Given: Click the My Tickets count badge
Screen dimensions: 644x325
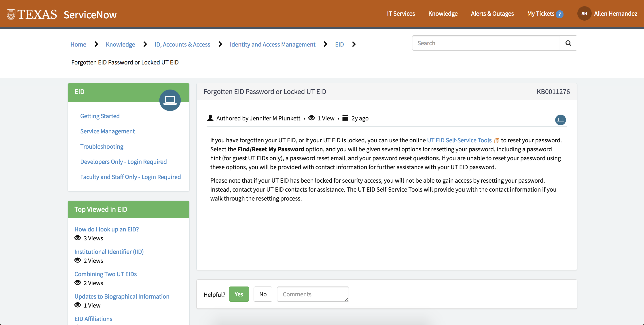Looking at the screenshot, I should pos(560,14).
